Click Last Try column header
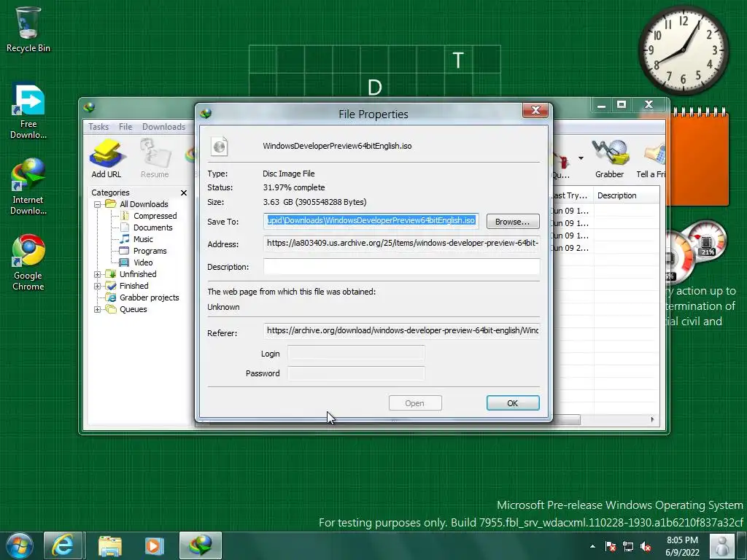Image resolution: width=747 pixels, height=560 pixels. click(572, 195)
